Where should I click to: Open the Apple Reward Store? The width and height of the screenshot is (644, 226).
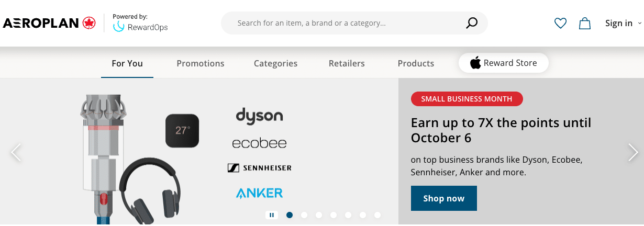point(503,63)
